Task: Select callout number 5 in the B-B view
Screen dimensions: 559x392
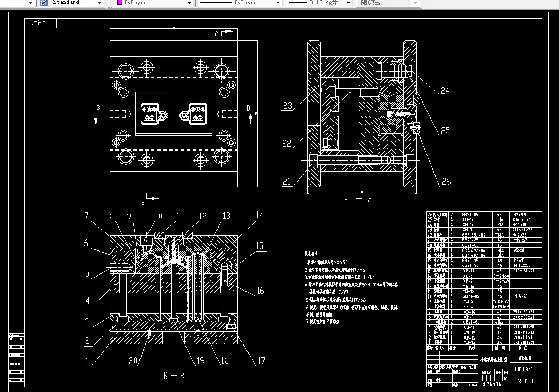Action: (87, 273)
